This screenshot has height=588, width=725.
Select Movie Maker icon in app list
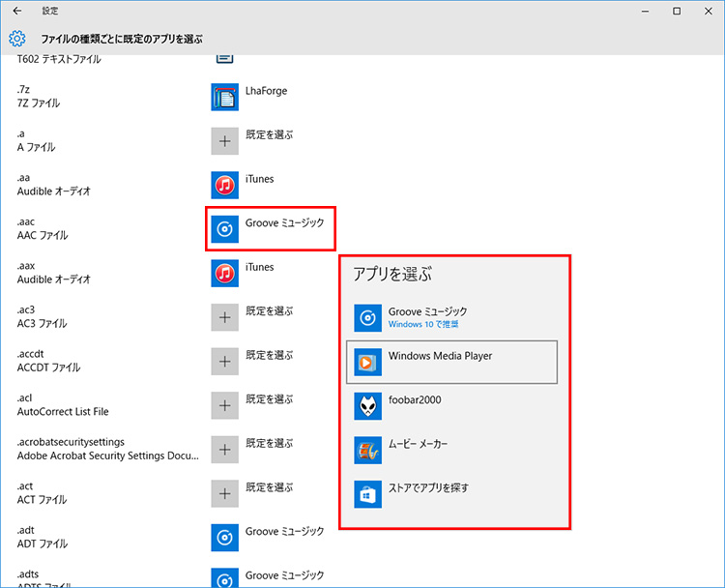point(368,451)
